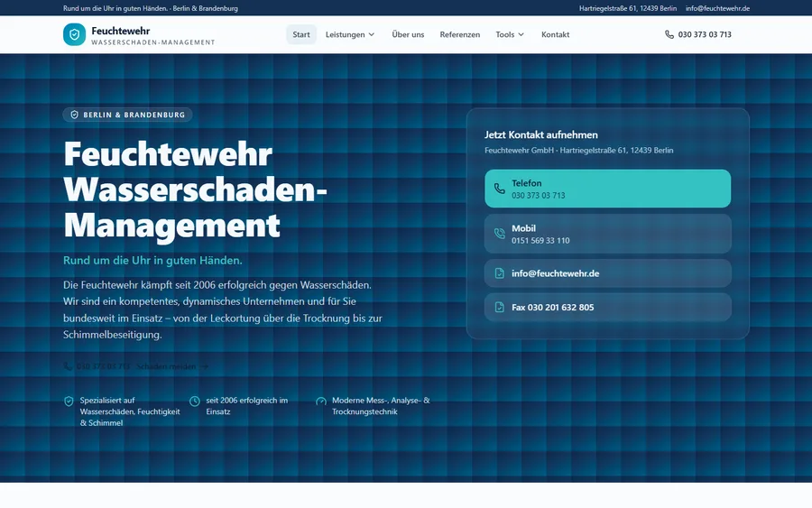The height and width of the screenshot is (508, 812).
Task: Click the Hartriegelstraße 61, 12439 Berlin top bar text
Action: 628,8
